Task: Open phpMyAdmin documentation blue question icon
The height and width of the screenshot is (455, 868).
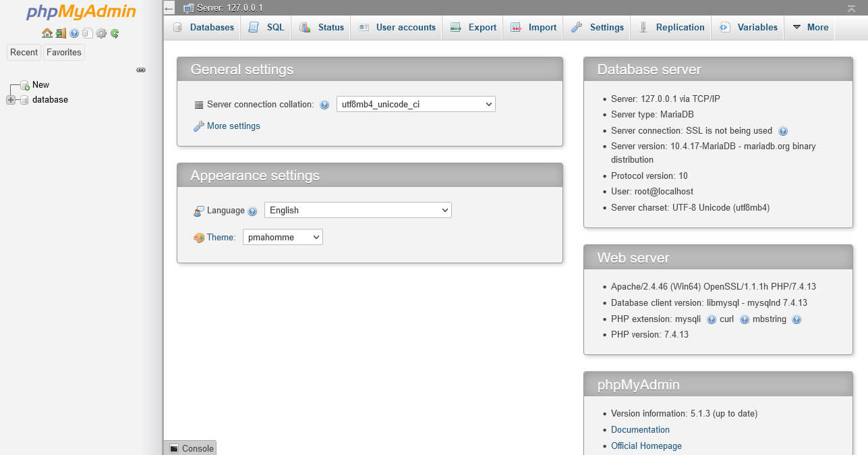Action: (74, 33)
